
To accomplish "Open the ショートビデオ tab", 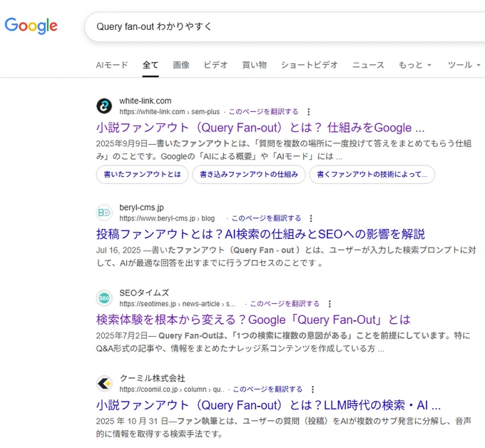I will click(310, 65).
